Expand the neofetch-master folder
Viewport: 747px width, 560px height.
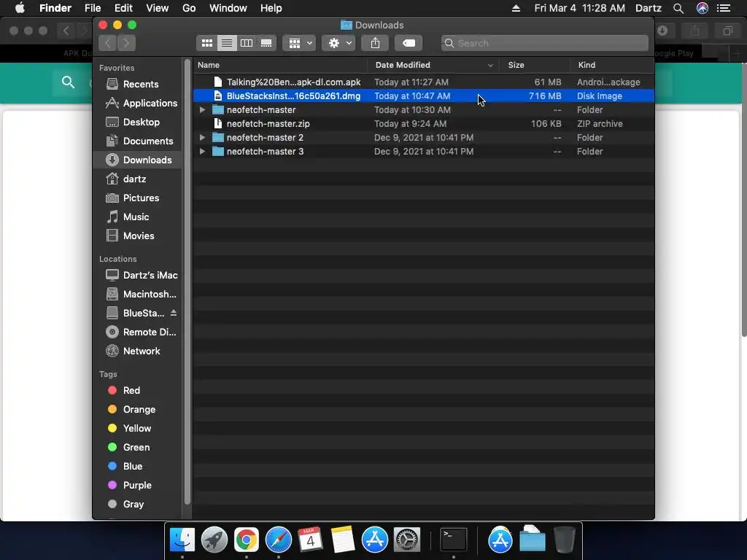203,110
